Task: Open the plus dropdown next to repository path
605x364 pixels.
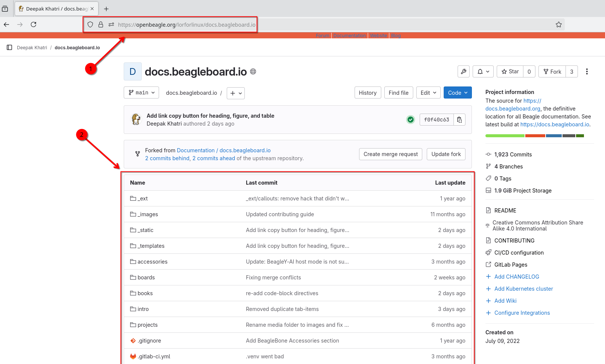Action: [235, 93]
